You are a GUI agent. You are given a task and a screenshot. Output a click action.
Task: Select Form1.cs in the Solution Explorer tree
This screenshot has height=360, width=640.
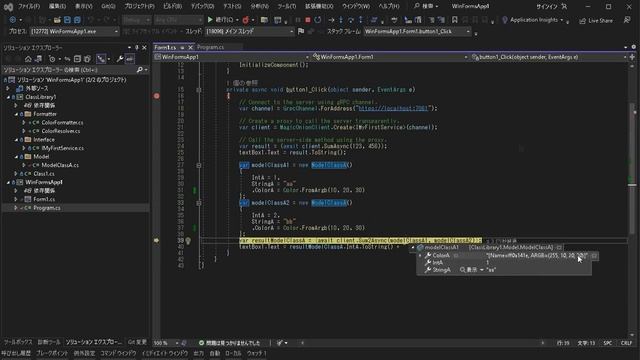(44, 199)
